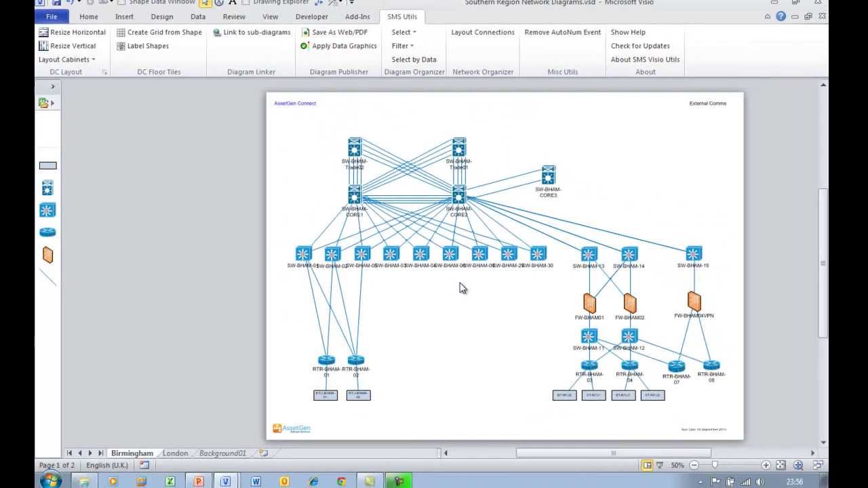Screen dimensions: 868x488
Task: Open the Select dropdown in SMS Utils
Action: pyautogui.click(x=403, y=32)
